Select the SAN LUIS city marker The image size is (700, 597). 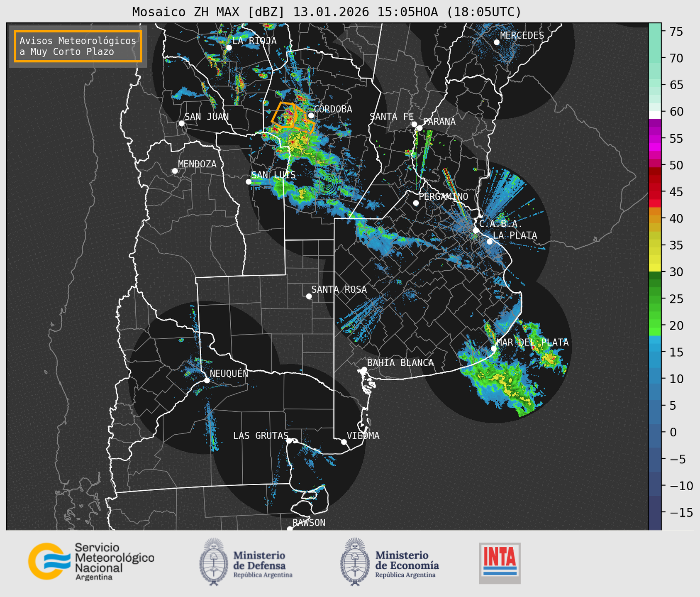[249, 181]
